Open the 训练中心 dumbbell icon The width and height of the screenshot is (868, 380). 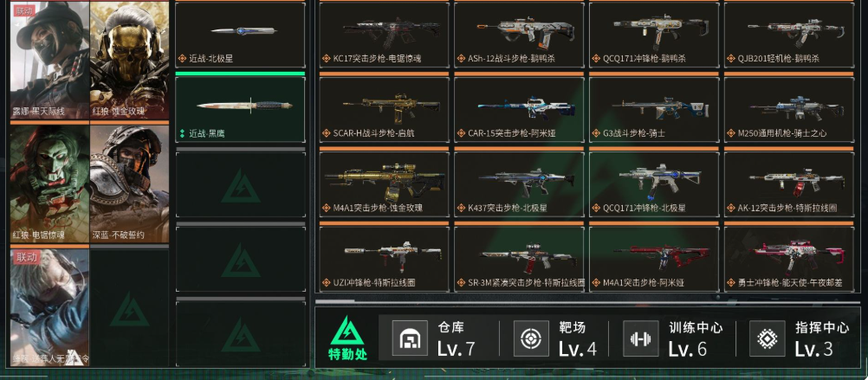pyautogui.click(x=640, y=338)
